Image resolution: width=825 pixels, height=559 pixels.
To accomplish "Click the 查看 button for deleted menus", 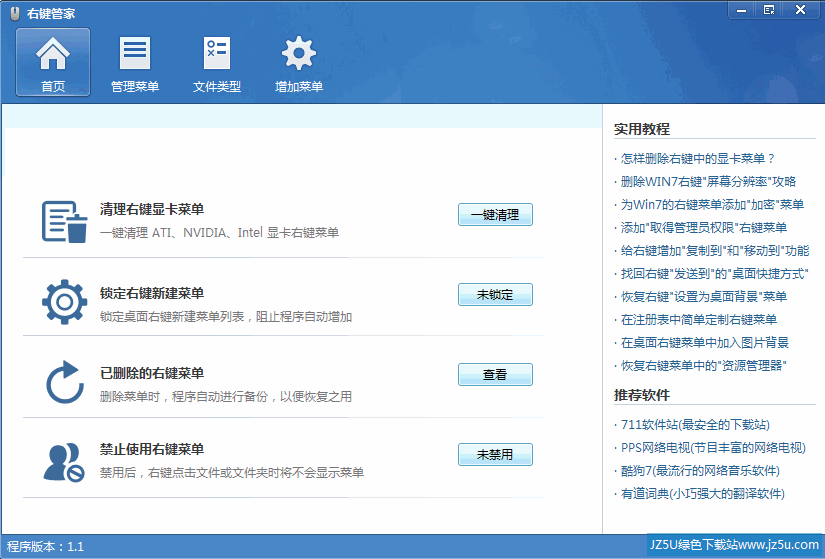I will [495, 375].
